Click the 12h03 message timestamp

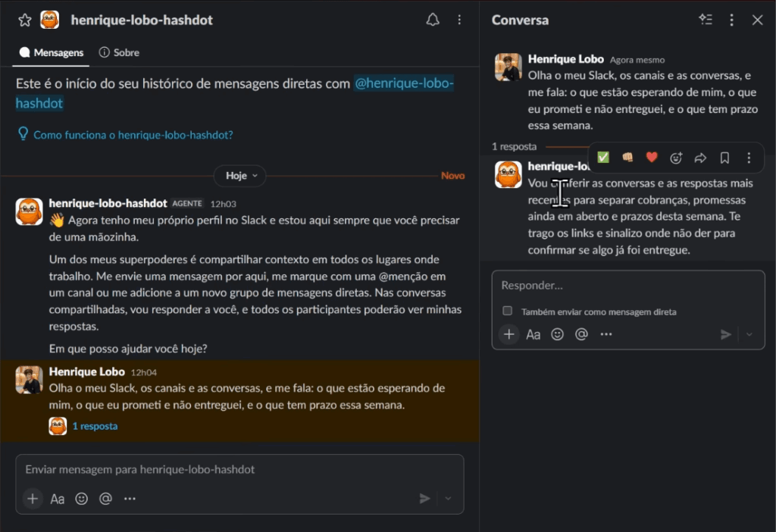pos(224,204)
